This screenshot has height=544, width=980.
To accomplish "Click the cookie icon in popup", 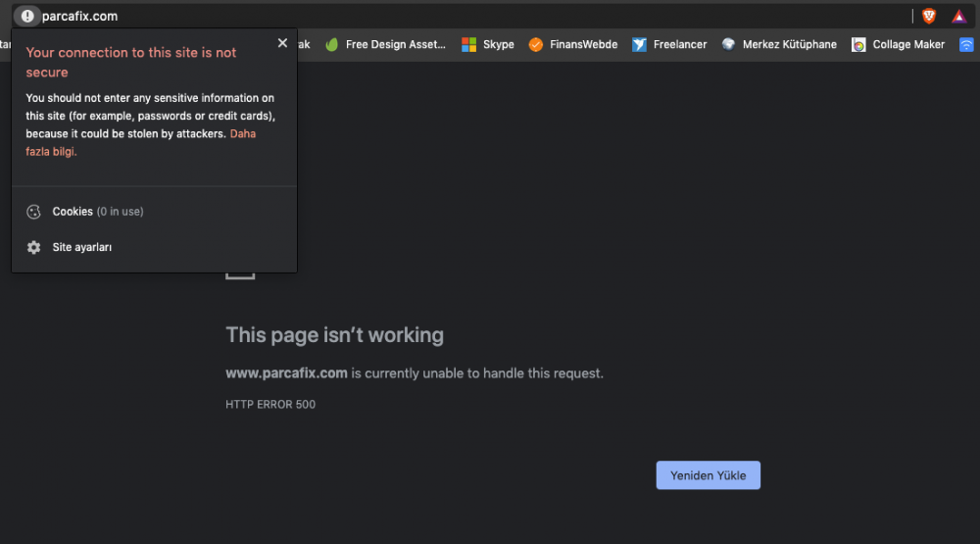I will click(x=33, y=212).
